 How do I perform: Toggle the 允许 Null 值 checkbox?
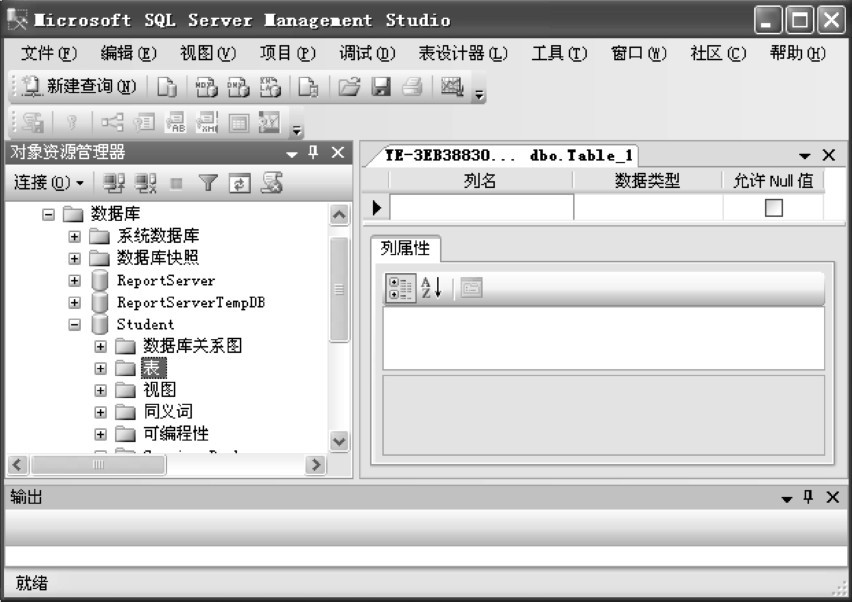773,208
